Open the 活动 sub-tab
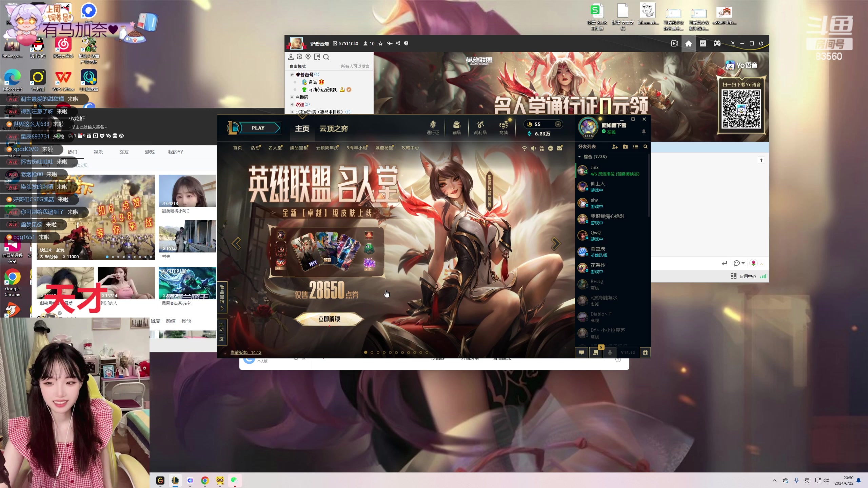This screenshot has height=488, width=868. click(255, 148)
